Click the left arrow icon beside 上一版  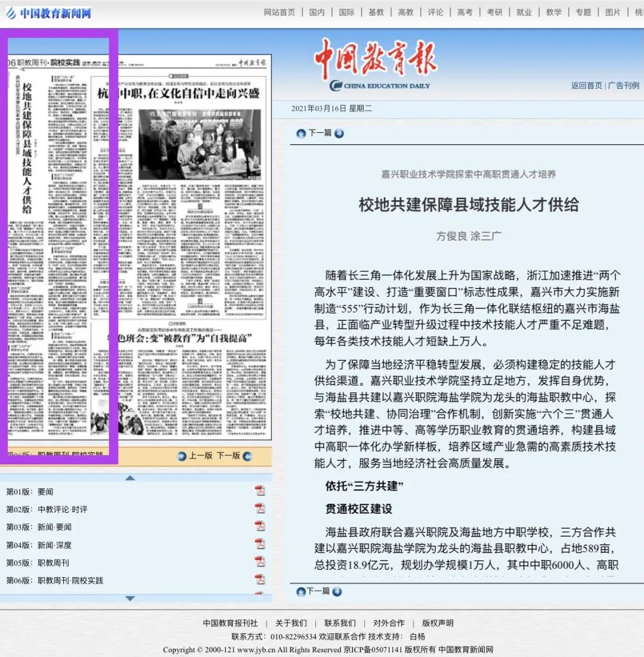pyautogui.click(x=182, y=456)
